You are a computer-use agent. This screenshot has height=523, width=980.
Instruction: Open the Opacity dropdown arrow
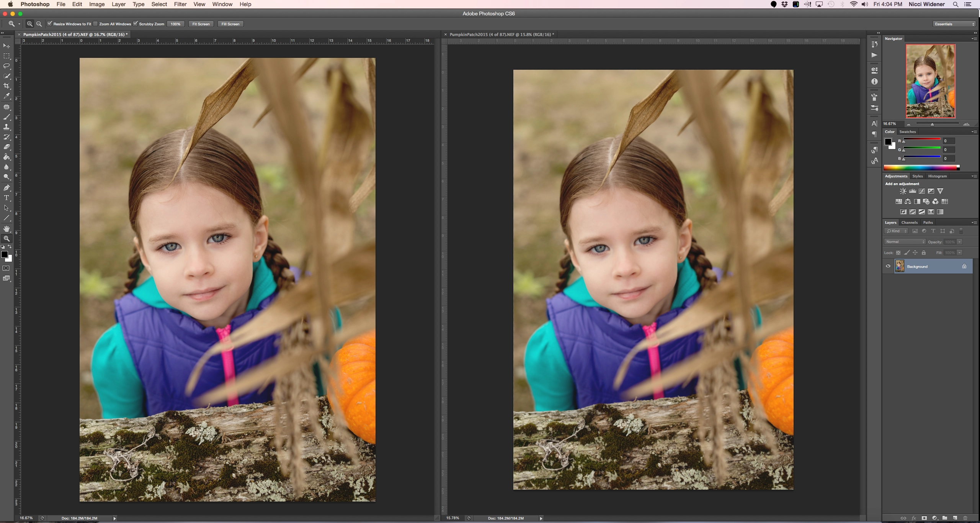(960, 242)
